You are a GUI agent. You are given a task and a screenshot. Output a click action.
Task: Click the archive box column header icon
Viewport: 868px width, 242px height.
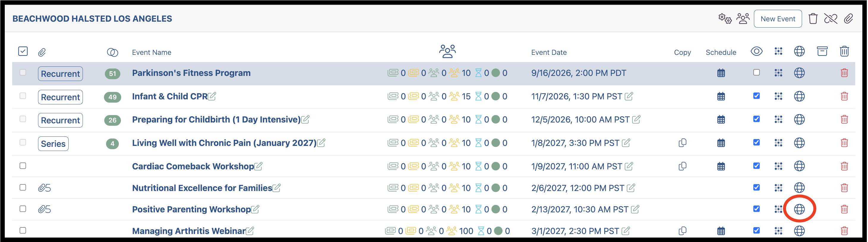(822, 51)
